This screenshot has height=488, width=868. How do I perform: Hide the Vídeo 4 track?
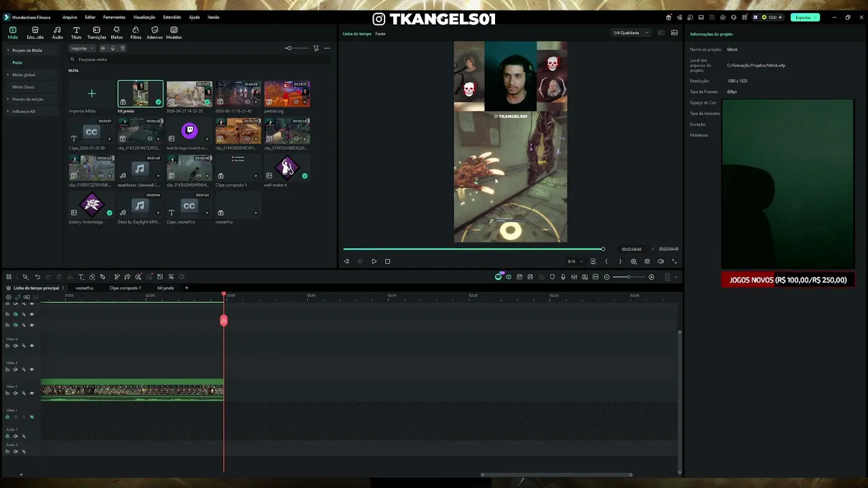point(31,346)
